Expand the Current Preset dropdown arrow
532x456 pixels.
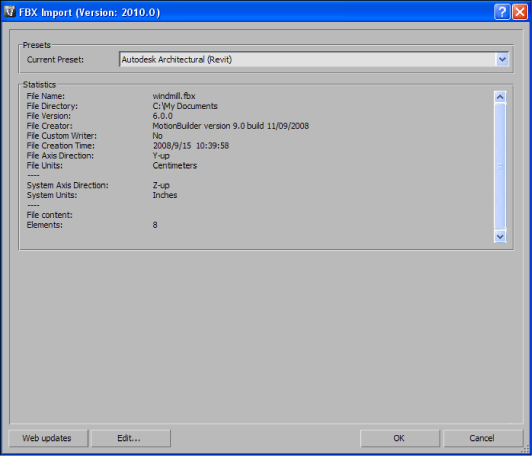coord(502,60)
